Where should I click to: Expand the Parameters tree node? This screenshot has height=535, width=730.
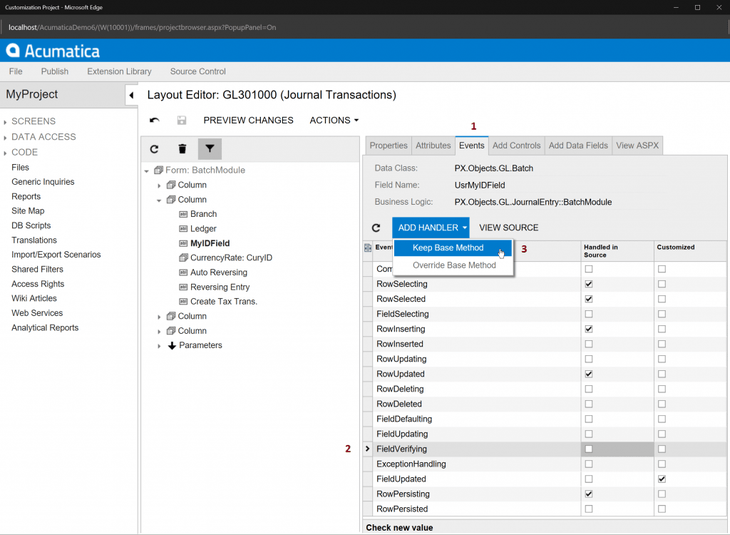(159, 346)
